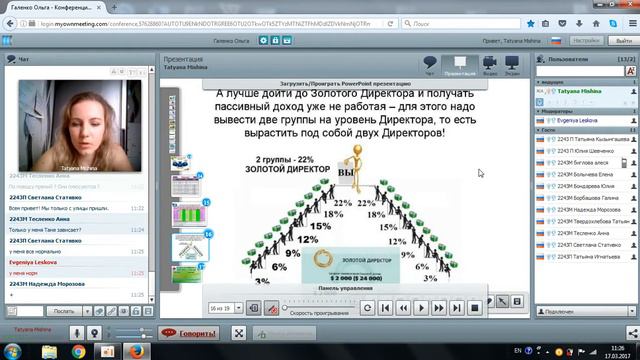
Task: Click the chat scrollbar down arrow
Action: click(152, 300)
